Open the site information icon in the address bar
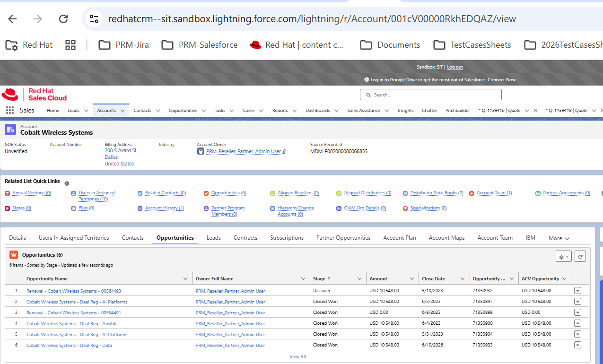 pos(95,19)
